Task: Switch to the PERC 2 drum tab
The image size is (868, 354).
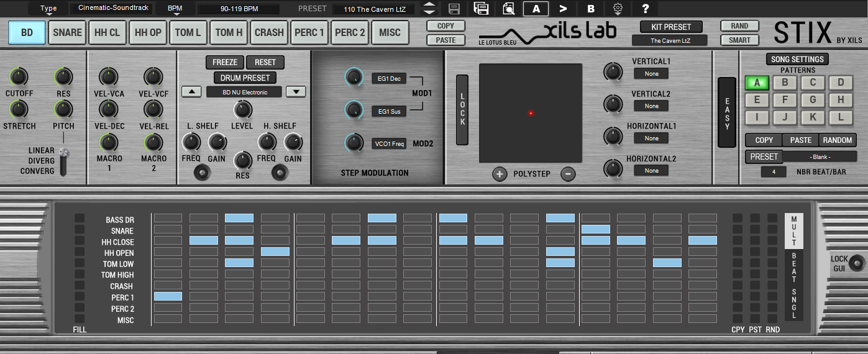Action: point(350,32)
